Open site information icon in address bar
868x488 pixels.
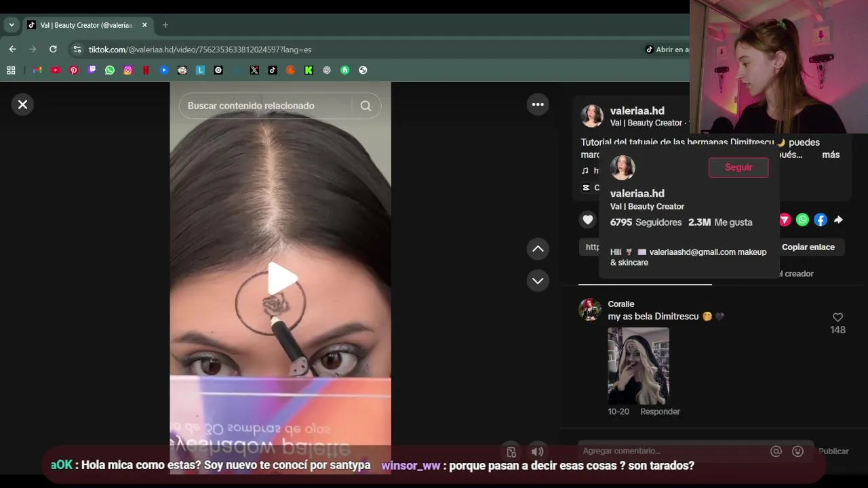(77, 49)
